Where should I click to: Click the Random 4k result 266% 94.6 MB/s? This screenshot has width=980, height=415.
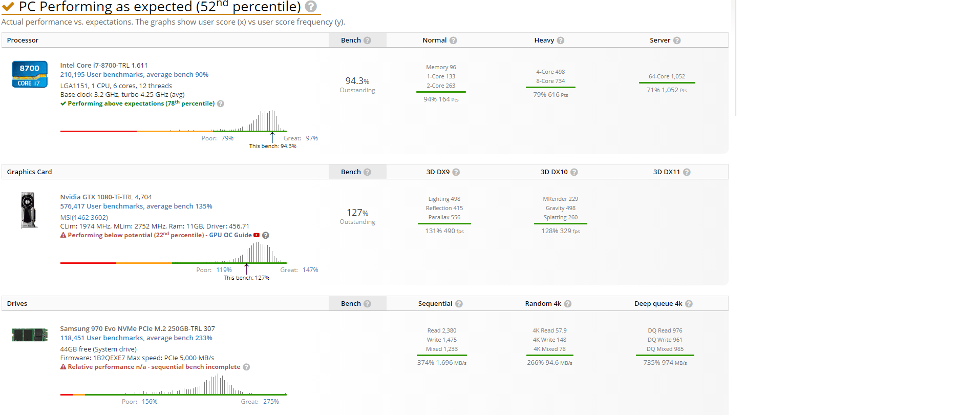point(549,363)
